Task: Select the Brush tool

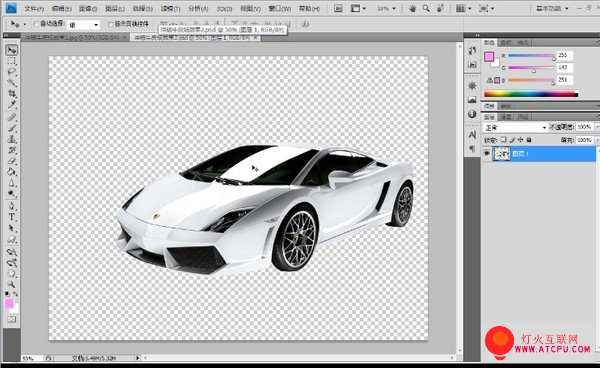Action: (12, 128)
